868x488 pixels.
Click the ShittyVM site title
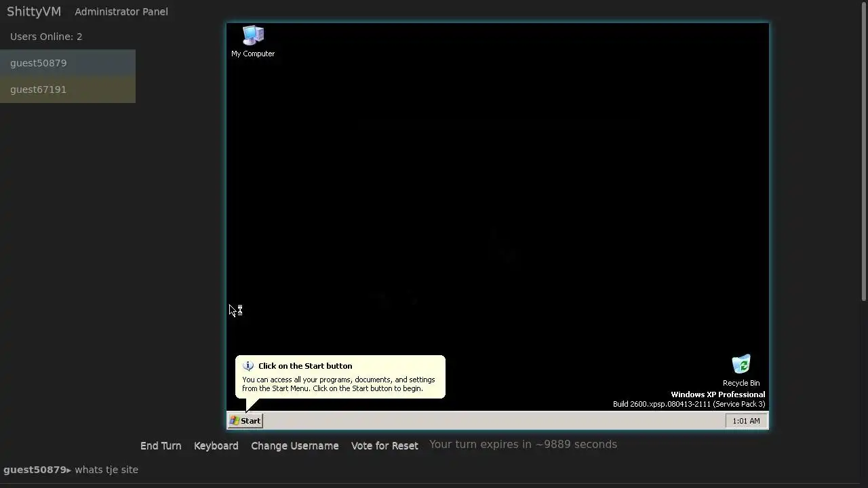point(34,12)
